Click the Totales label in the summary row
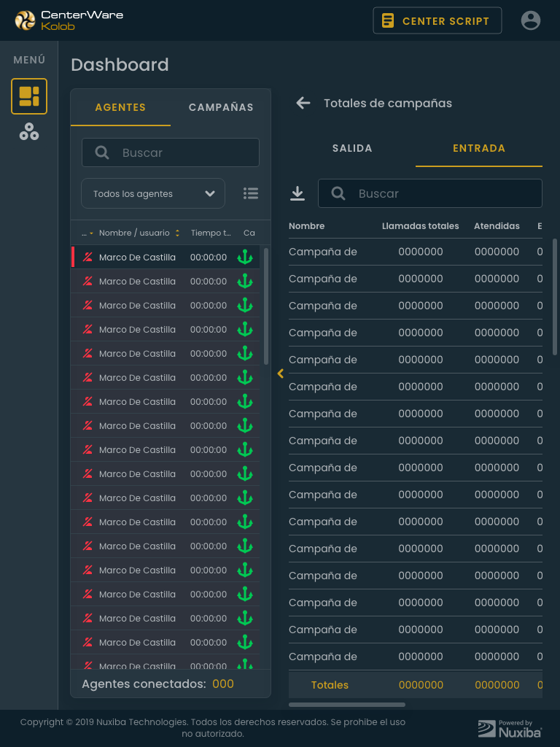This screenshot has width=560, height=747. pos(330,685)
